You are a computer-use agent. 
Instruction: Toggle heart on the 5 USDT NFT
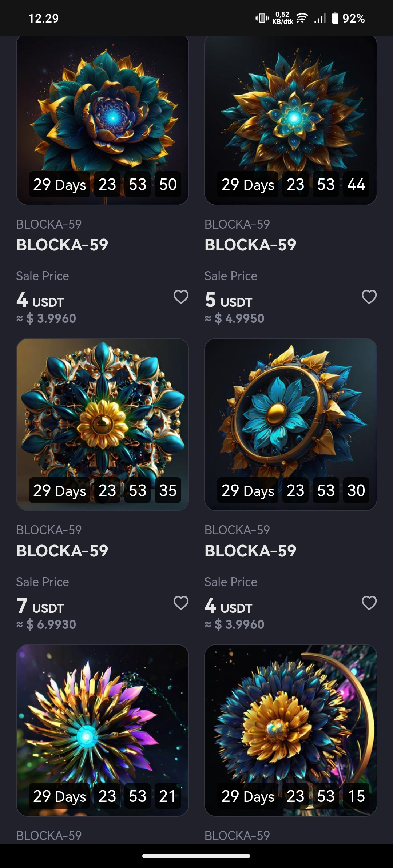(x=369, y=297)
